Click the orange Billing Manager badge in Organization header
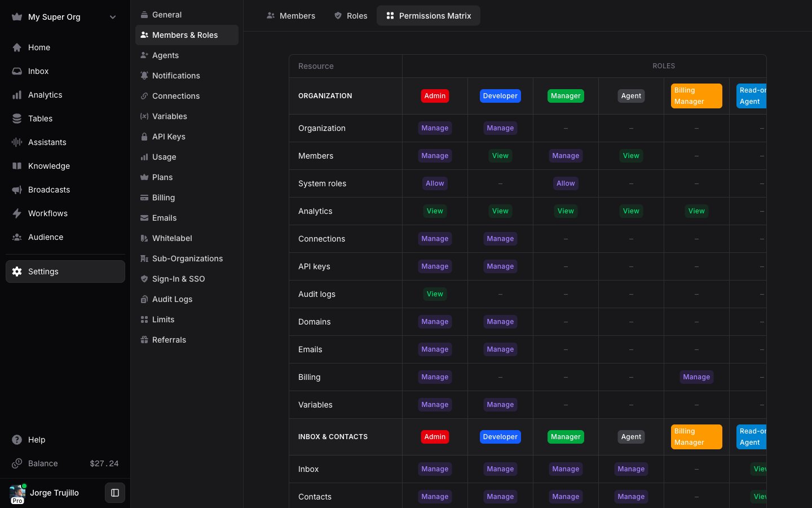 tap(696, 96)
